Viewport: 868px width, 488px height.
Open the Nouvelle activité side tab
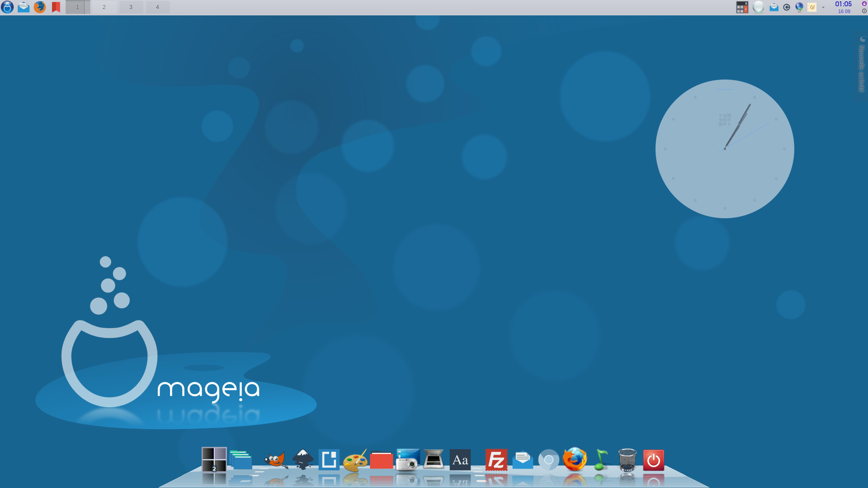tap(862, 65)
